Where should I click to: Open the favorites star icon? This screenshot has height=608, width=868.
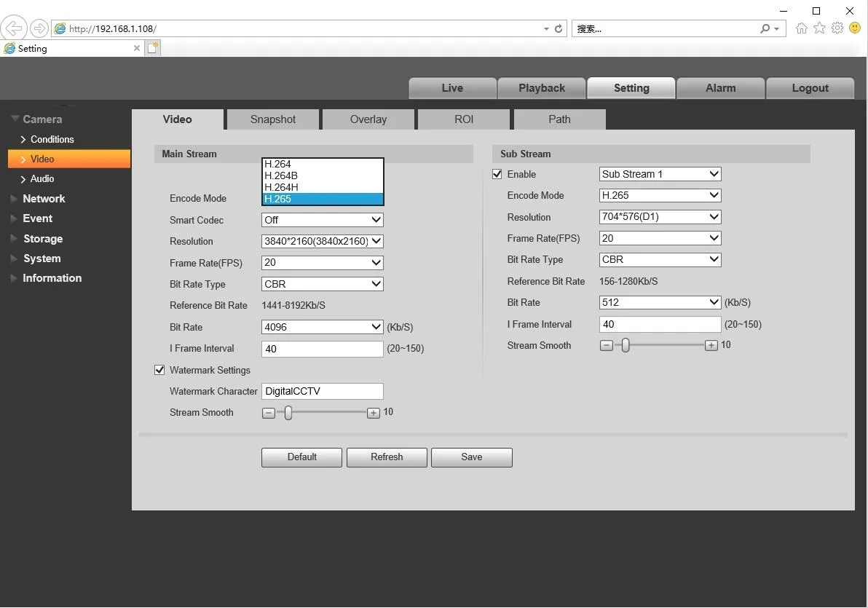click(819, 28)
